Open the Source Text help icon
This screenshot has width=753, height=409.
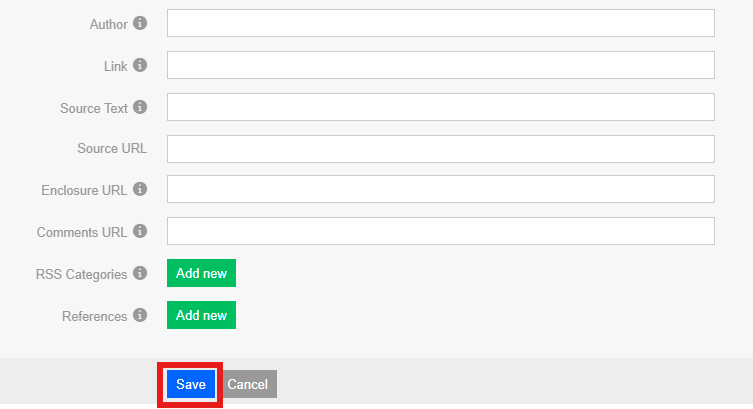click(140, 107)
